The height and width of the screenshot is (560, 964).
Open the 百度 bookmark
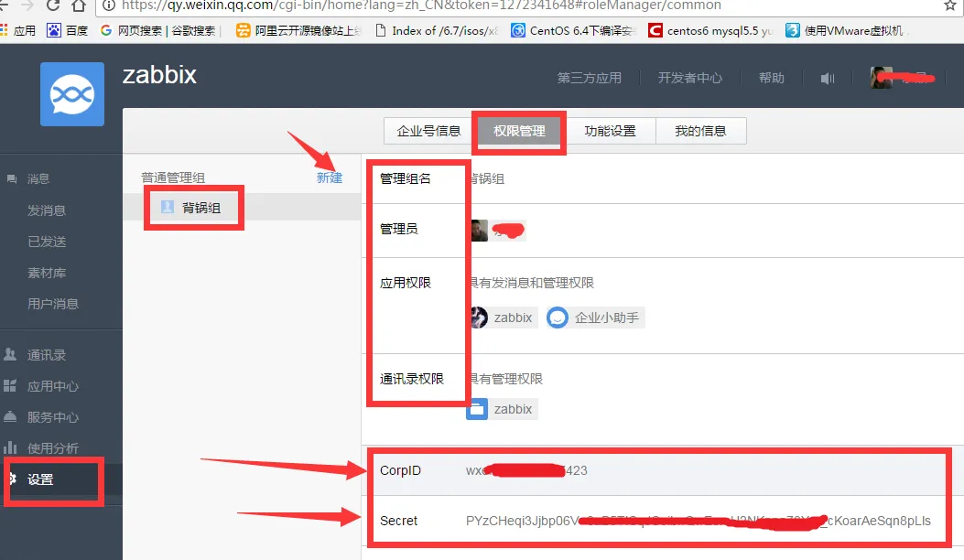tap(67, 30)
